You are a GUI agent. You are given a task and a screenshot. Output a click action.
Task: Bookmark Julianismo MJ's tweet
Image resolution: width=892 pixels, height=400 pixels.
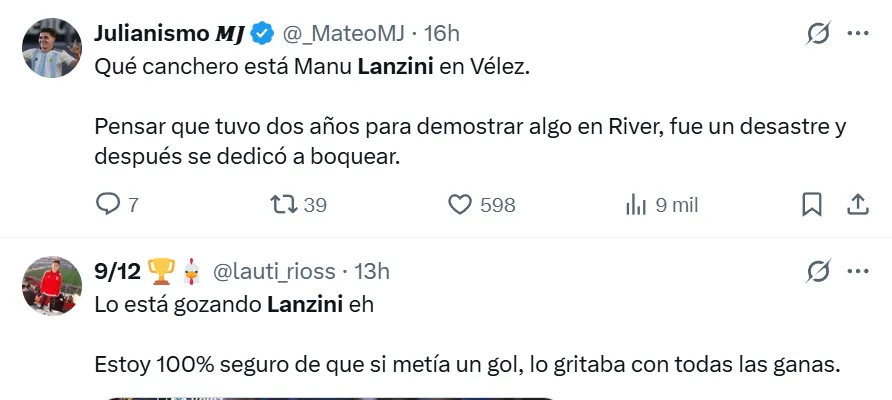pyautogui.click(x=812, y=205)
